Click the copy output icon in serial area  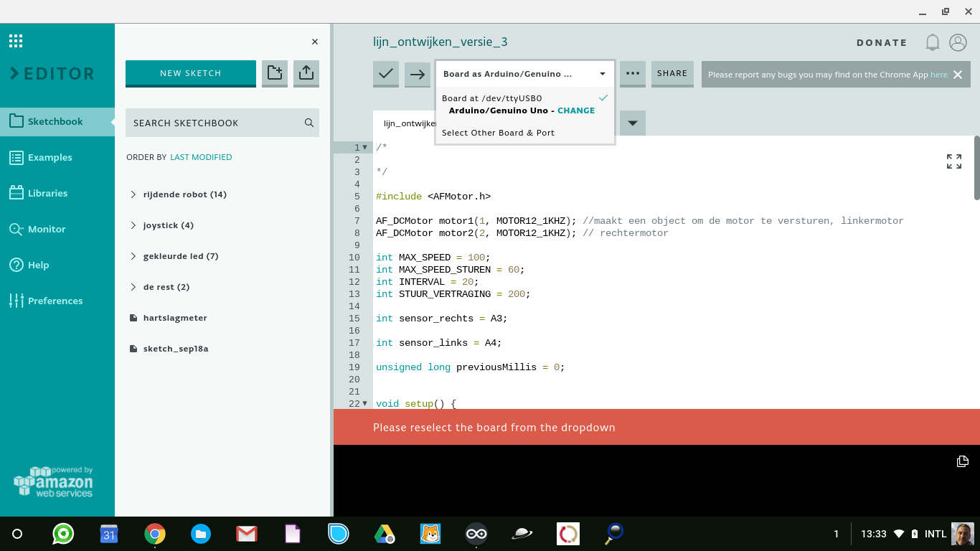pos(962,461)
